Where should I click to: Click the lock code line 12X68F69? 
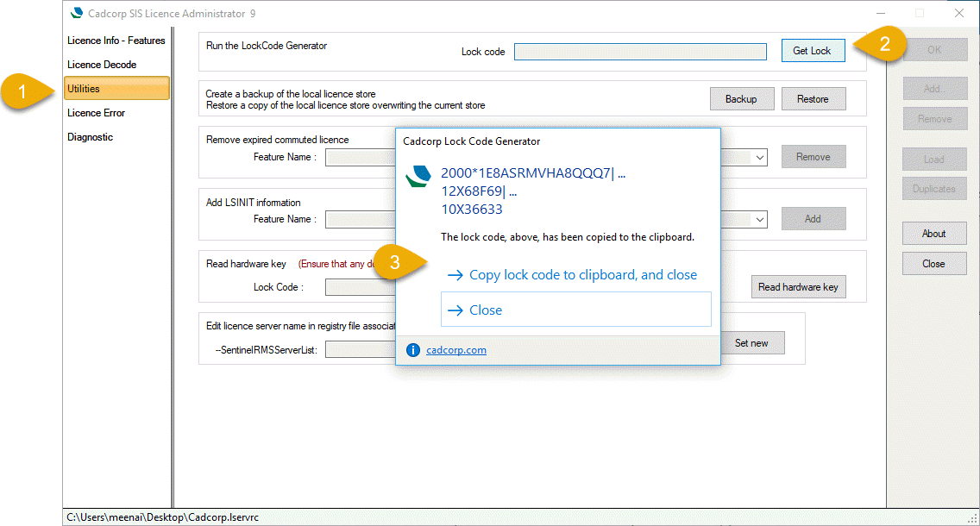[479, 191]
